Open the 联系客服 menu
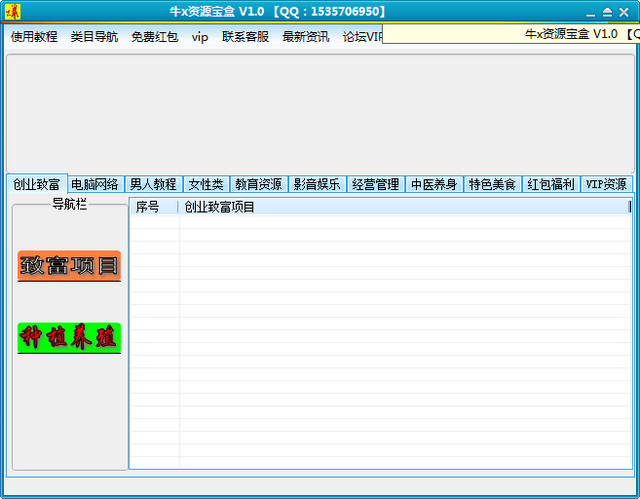 click(245, 37)
